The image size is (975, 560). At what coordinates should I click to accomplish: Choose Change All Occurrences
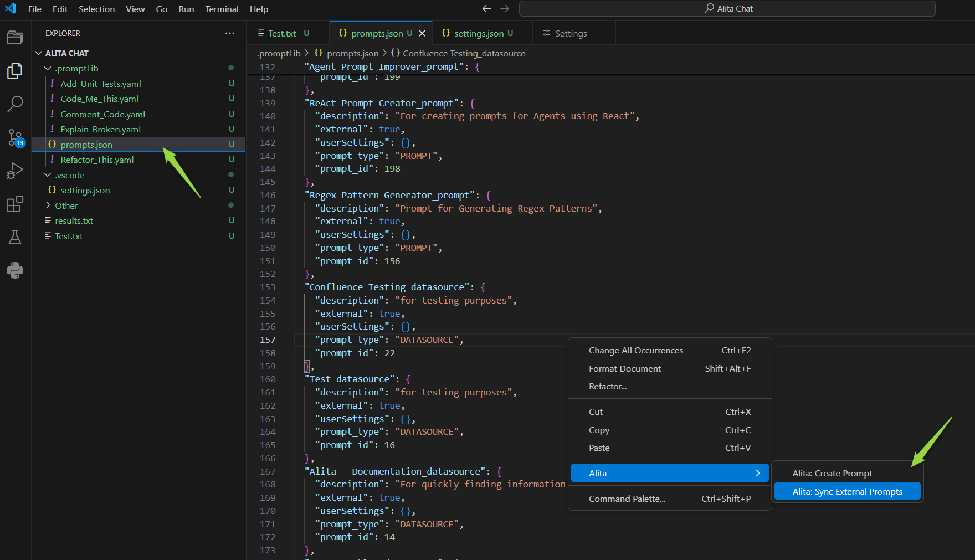coord(670,351)
